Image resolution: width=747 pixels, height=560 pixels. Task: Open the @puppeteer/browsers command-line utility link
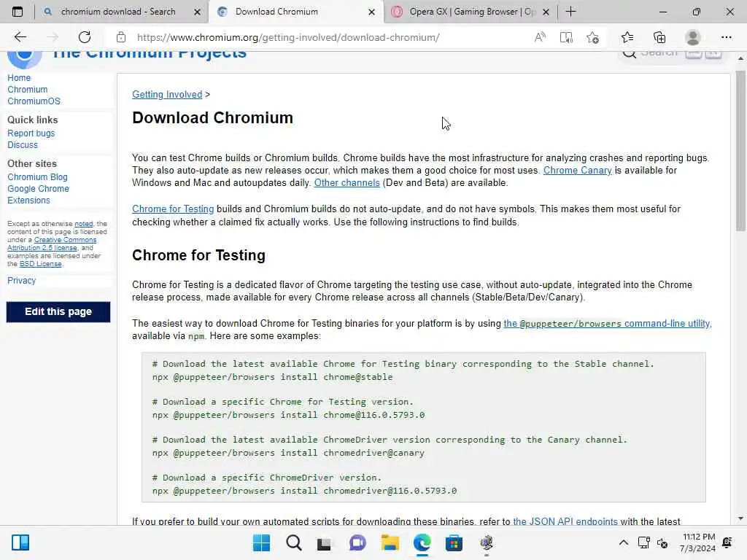pos(608,323)
